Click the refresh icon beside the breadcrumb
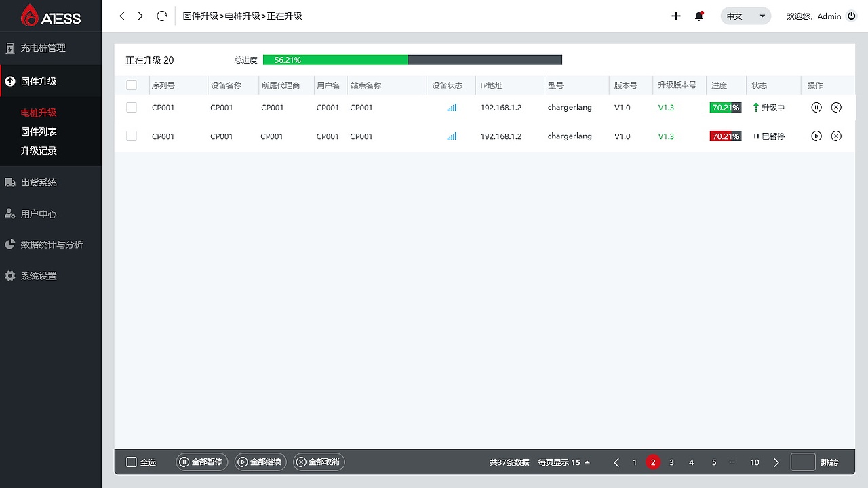Viewport: 868px width, 488px height. pyautogui.click(x=161, y=16)
